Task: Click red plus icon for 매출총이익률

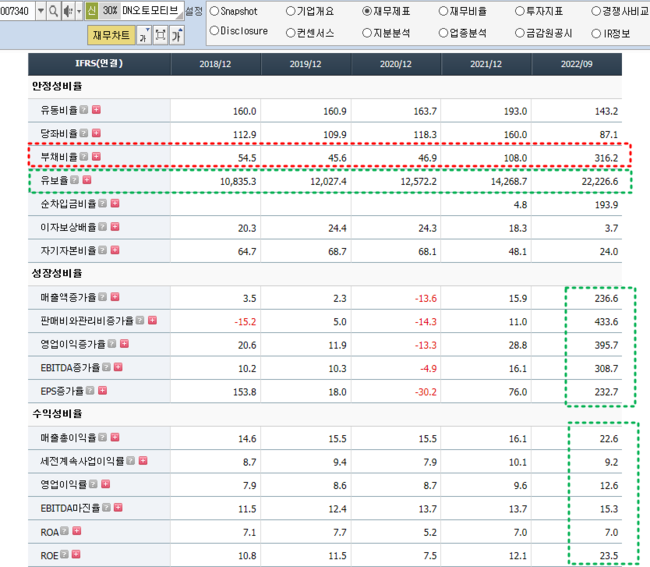Action: (x=115, y=438)
